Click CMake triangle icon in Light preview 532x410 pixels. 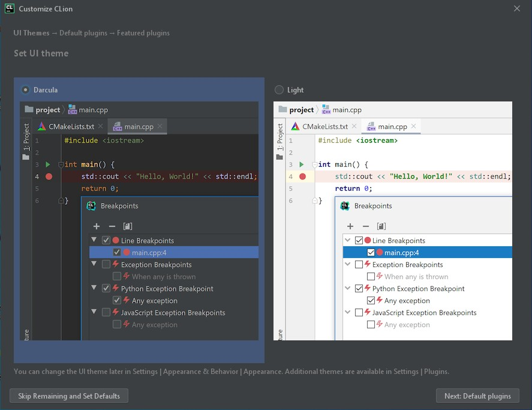[x=296, y=127]
